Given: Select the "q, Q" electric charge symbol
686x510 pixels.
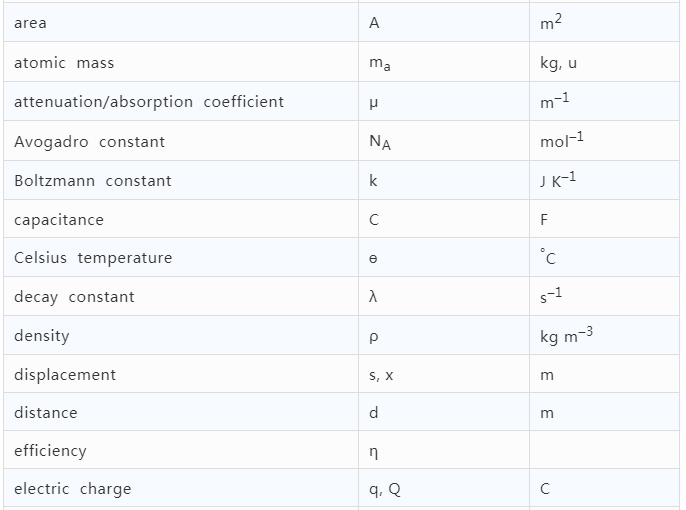Looking at the screenshot, I should click(x=385, y=489).
